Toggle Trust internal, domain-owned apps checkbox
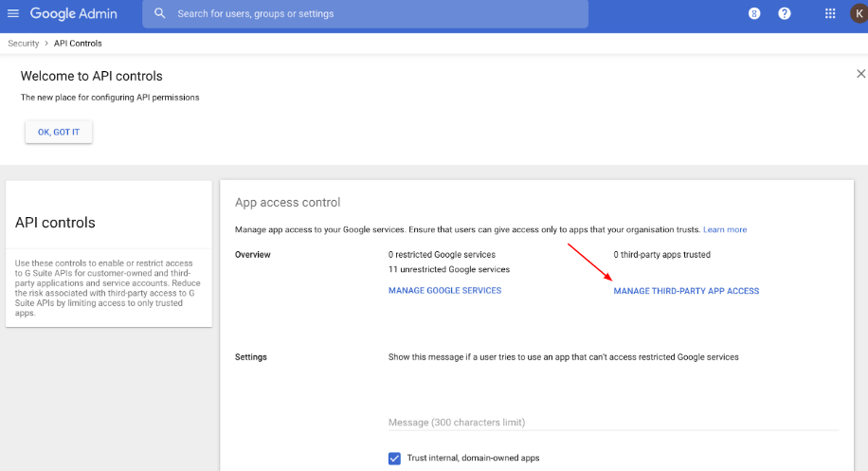The width and height of the screenshot is (868, 471). (394, 459)
